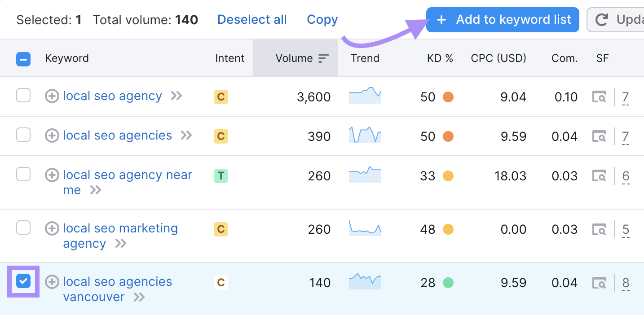The image size is (644, 315).
Task: Expand the double-arrow next to "local seo agencies"
Action: tap(185, 135)
